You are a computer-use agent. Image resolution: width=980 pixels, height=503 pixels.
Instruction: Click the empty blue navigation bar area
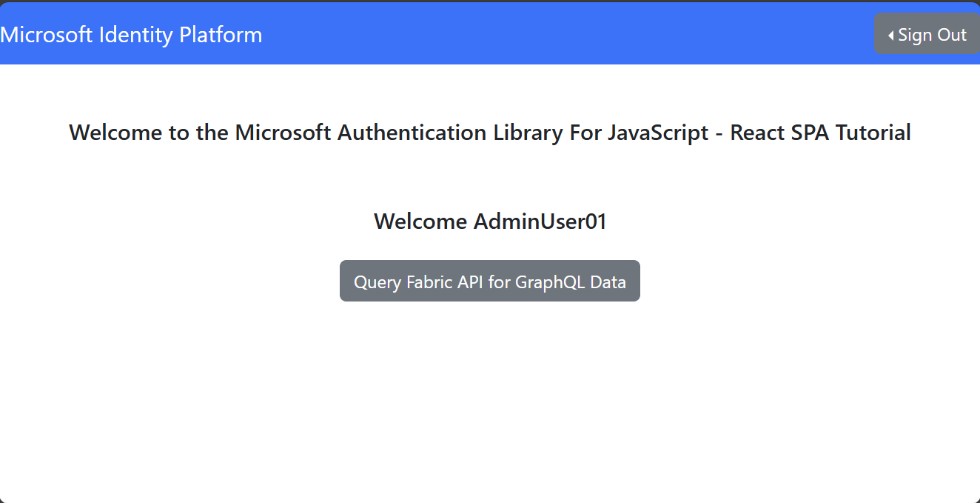click(563, 34)
